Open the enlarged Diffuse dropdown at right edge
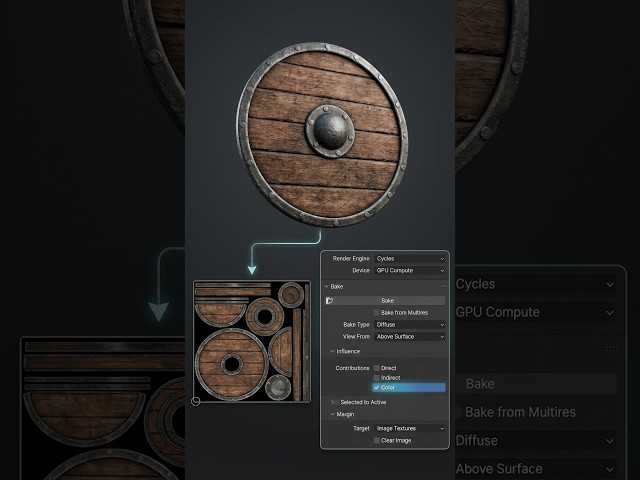 [x=535, y=441]
